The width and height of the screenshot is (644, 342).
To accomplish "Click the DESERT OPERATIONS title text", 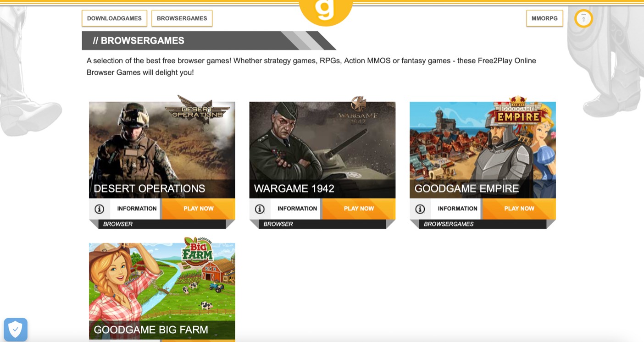I will pos(150,188).
